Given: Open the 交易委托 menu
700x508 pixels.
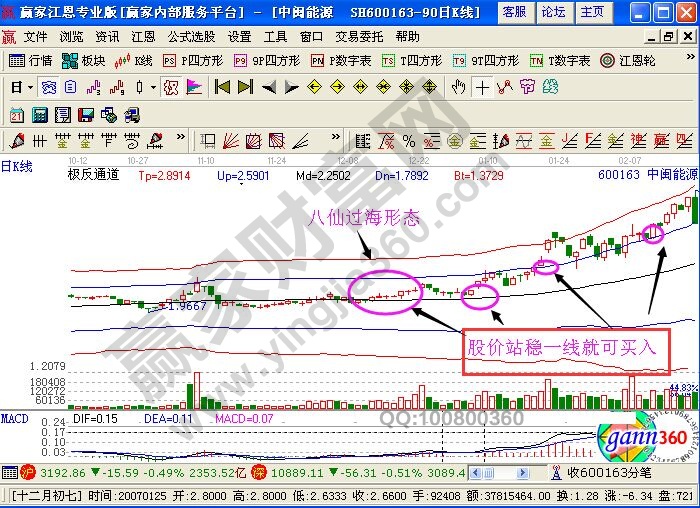Looking at the screenshot, I should pos(355,36).
